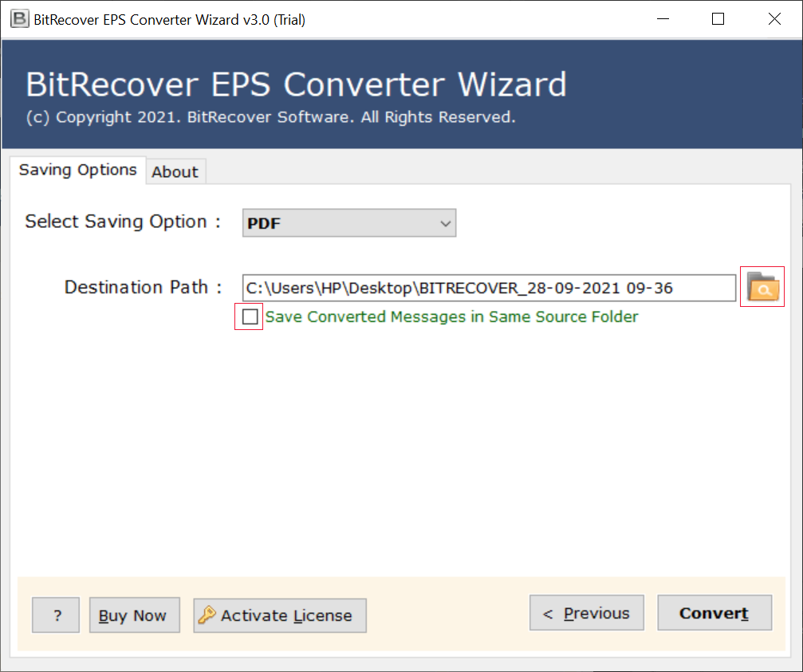Minimize the EPS Converter Wizard window

663,19
